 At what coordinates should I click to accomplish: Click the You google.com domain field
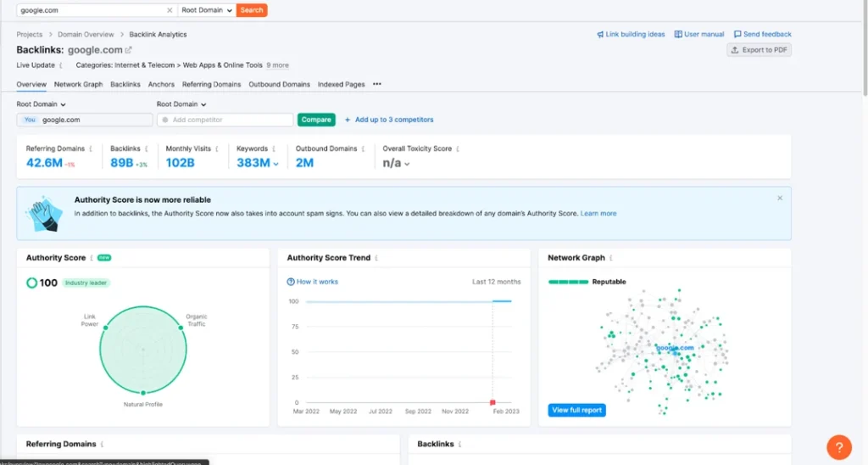(85, 120)
